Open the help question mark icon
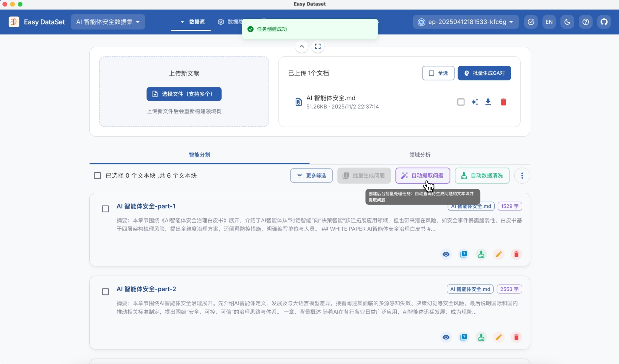The height and width of the screenshot is (364, 619). point(586,22)
